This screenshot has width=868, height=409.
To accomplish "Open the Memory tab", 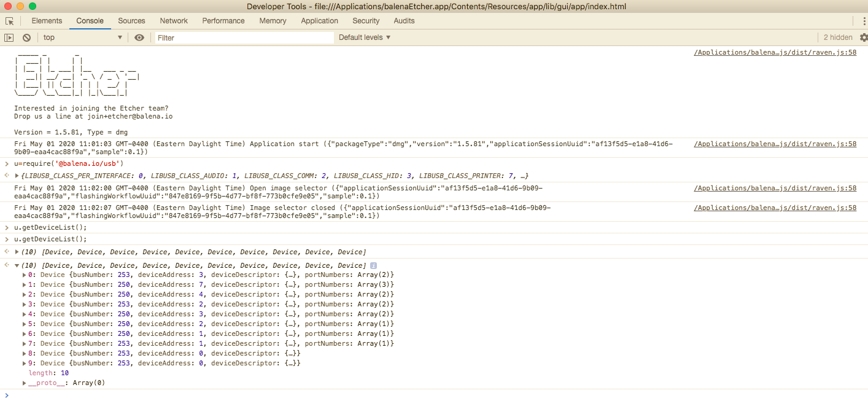I will (x=273, y=21).
